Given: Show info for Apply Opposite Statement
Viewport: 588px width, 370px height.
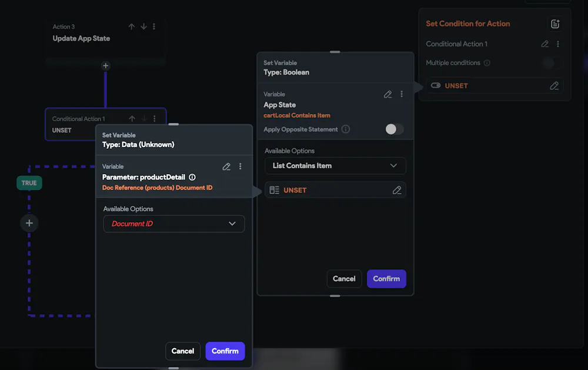Looking at the screenshot, I should (x=346, y=129).
